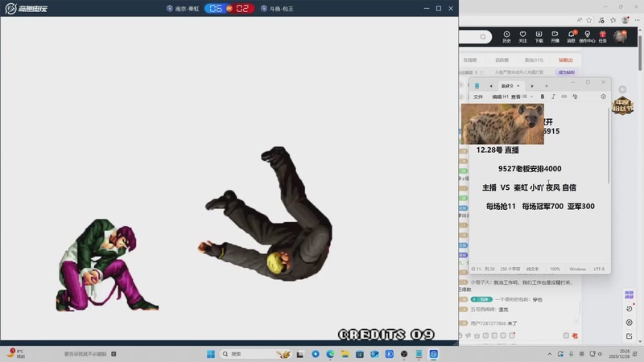Open Microsoft Edge from the taskbar
This screenshot has width=644, height=362.
click(330, 354)
